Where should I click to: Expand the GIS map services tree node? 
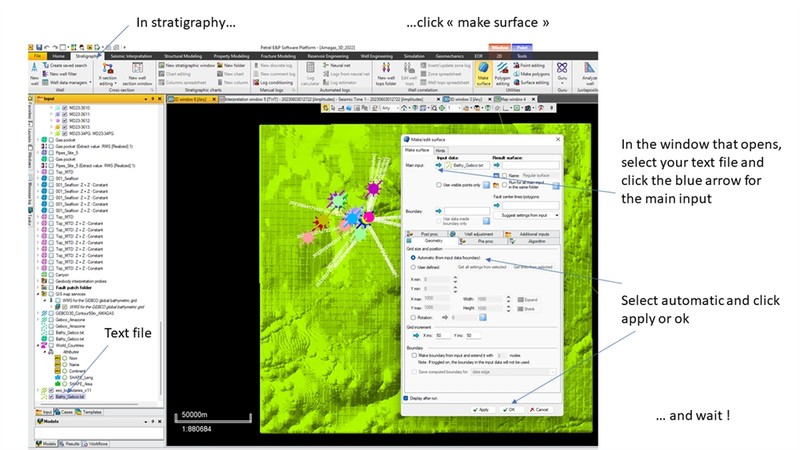click(x=38, y=294)
